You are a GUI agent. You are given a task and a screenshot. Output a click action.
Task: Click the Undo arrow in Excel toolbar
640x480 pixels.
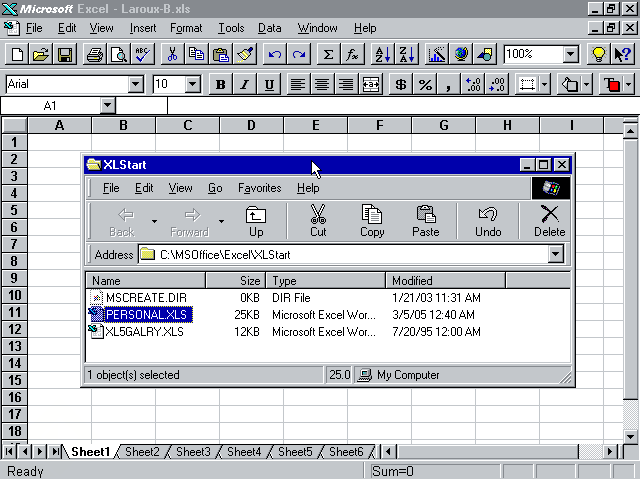pyautogui.click(x=275, y=54)
